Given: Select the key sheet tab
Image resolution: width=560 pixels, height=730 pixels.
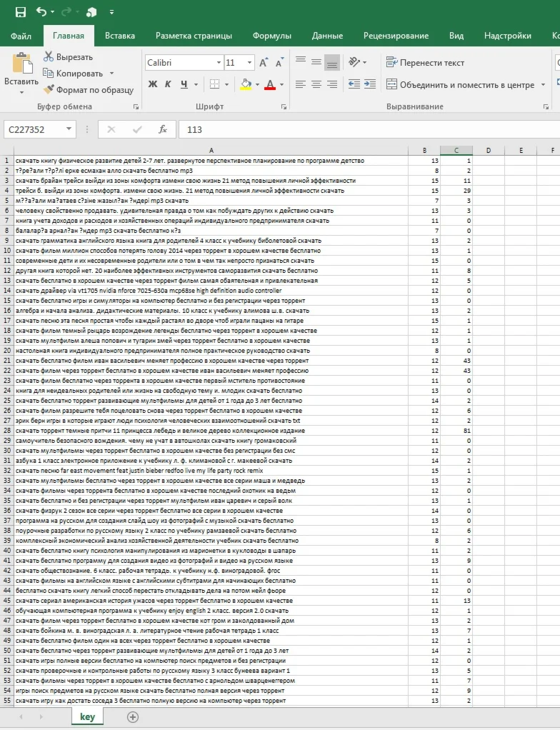Looking at the screenshot, I should [88, 717].
